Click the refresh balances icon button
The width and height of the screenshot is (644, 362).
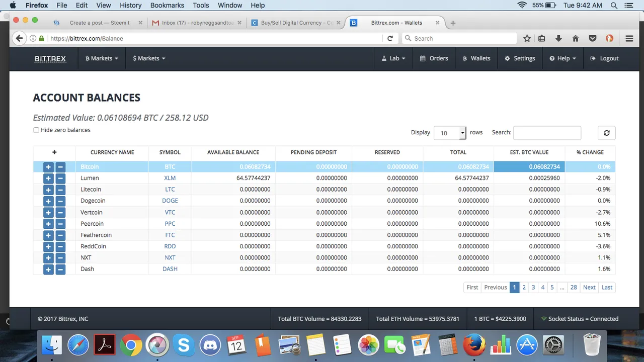tap(606, 133)
